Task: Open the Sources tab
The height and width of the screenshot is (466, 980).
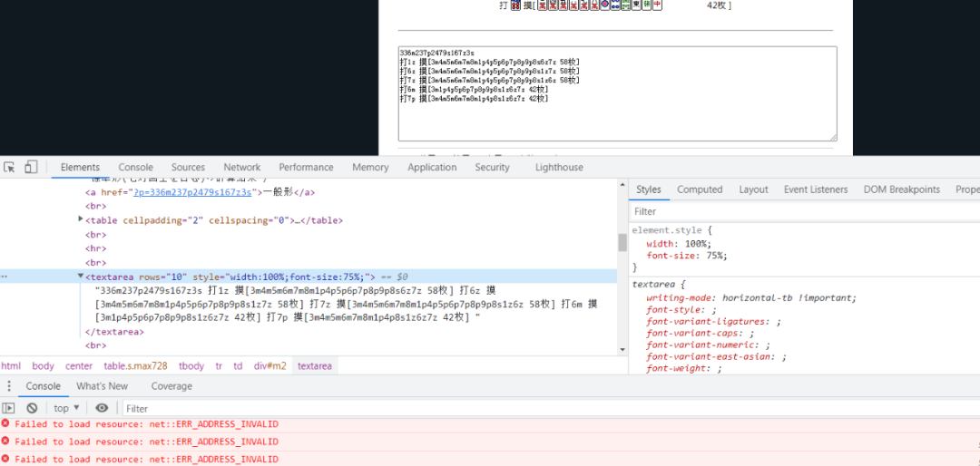Action: tap(188, 167)
